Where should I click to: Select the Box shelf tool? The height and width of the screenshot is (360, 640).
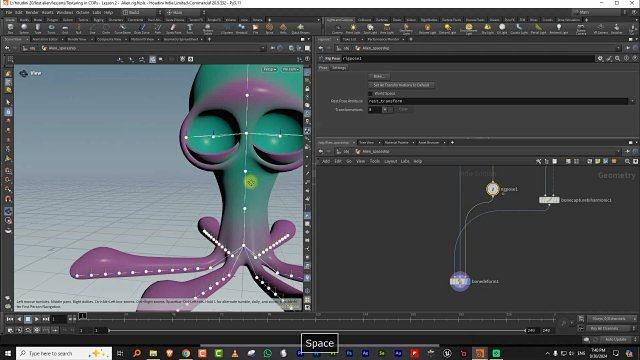coord(11,29)
